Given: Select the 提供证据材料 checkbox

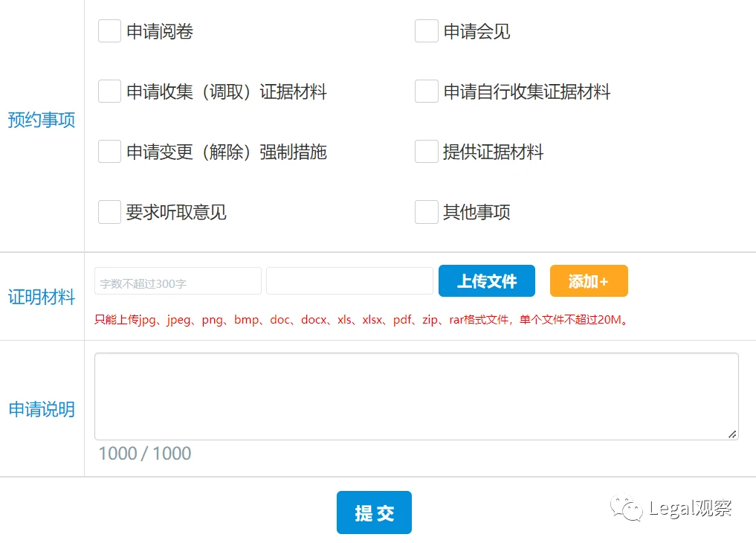Looking at the screenshot, I should (x=426, y=151).
